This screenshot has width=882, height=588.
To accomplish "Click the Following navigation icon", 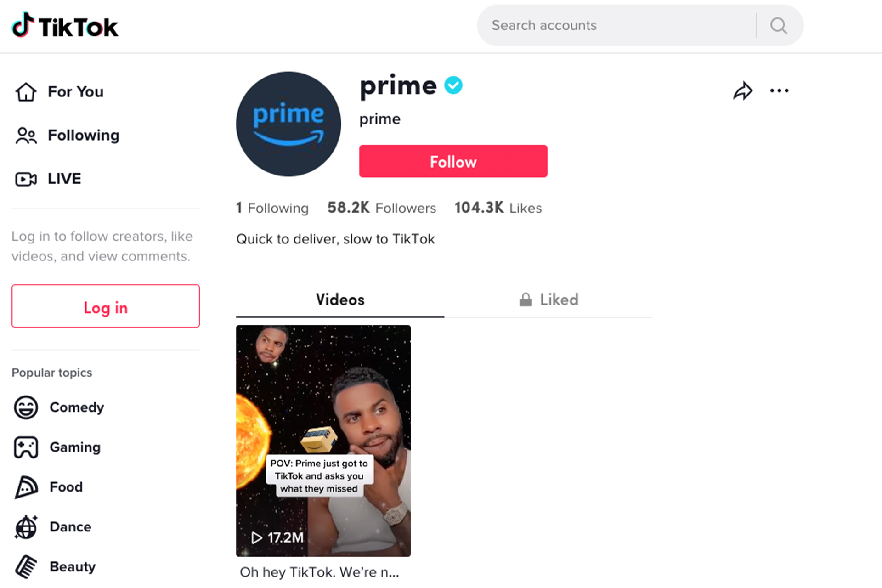I will (26, 135).
